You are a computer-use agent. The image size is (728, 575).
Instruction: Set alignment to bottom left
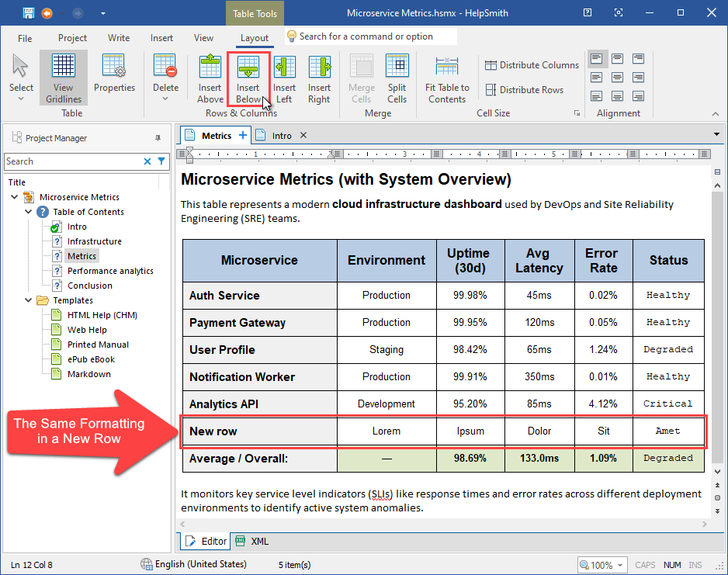click(596, 95)
